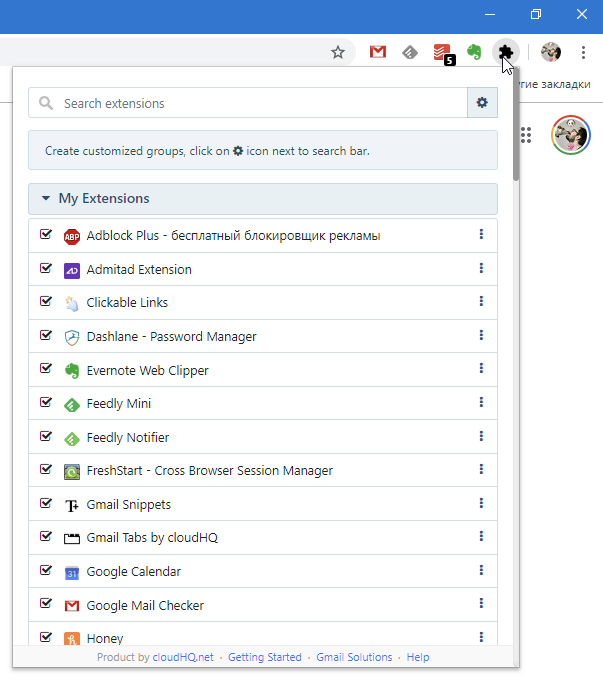603x684 pixels.
Task: Click the bookmark star icon
Action: click(x=338, y=52)
